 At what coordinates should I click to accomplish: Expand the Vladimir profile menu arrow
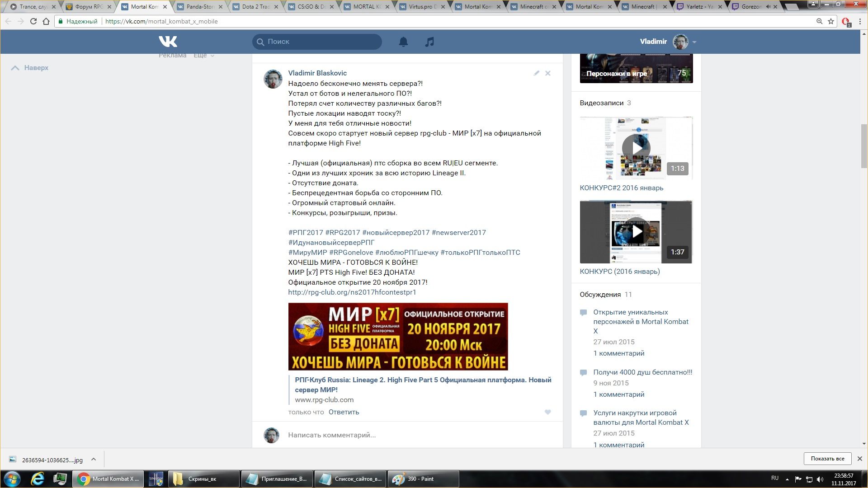point(694,42)
